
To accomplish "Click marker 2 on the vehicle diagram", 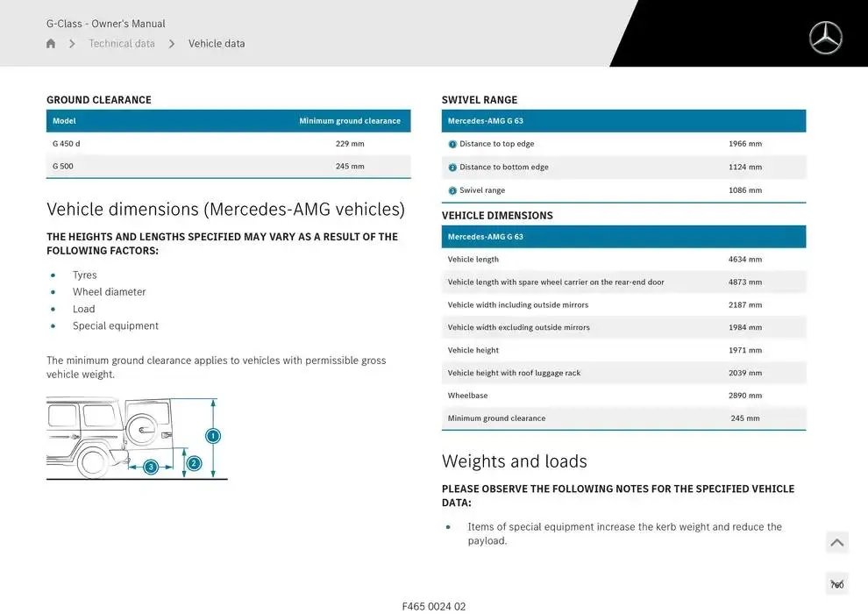I will click(194, 463).
